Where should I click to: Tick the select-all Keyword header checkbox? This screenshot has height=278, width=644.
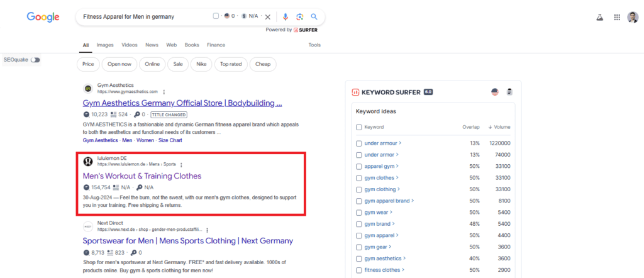click(x=359, y=127)
